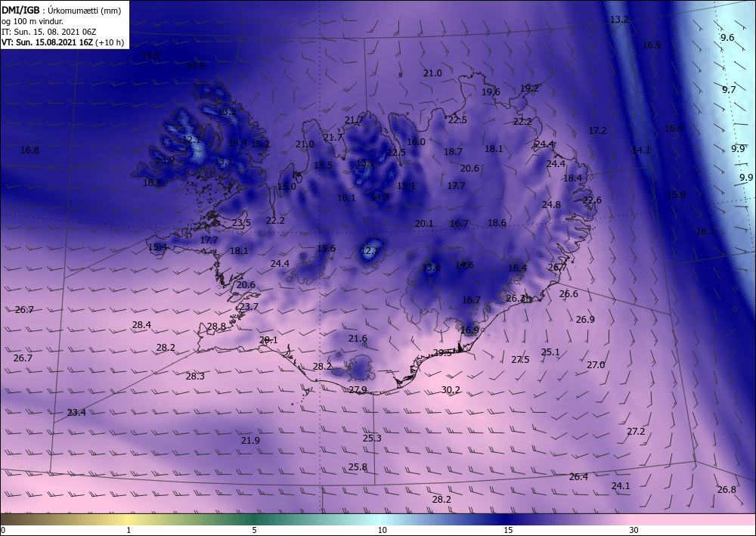Click the map value "20.1"

coord(424,224)
